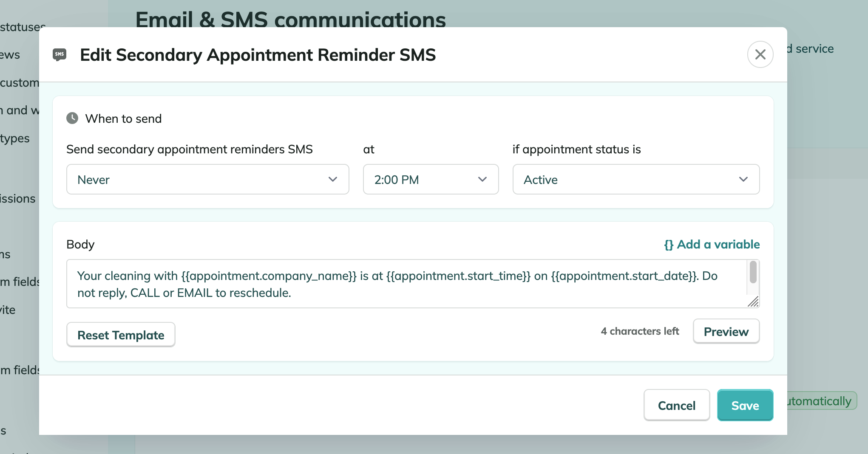Viewport: 868px width, 454px height.
Task: Expand the 2:00 PM time dropdown
Action: click(431, 179)
